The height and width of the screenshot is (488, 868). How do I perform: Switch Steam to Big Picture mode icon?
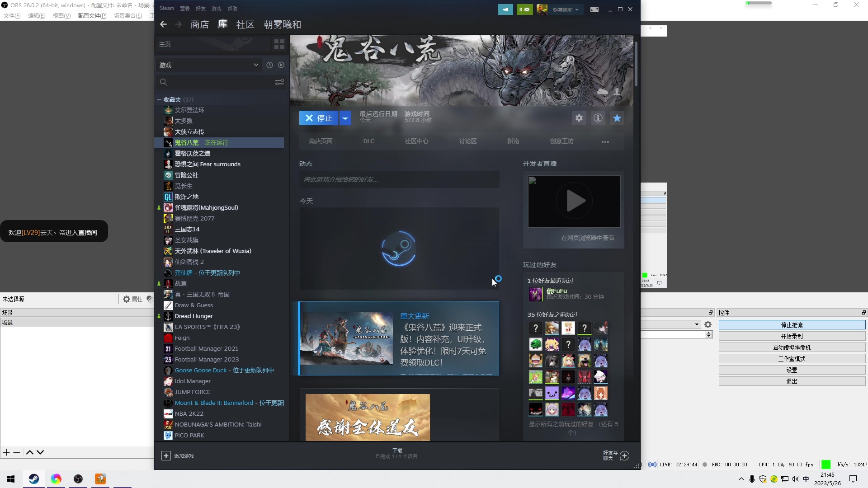pos(594,9)
